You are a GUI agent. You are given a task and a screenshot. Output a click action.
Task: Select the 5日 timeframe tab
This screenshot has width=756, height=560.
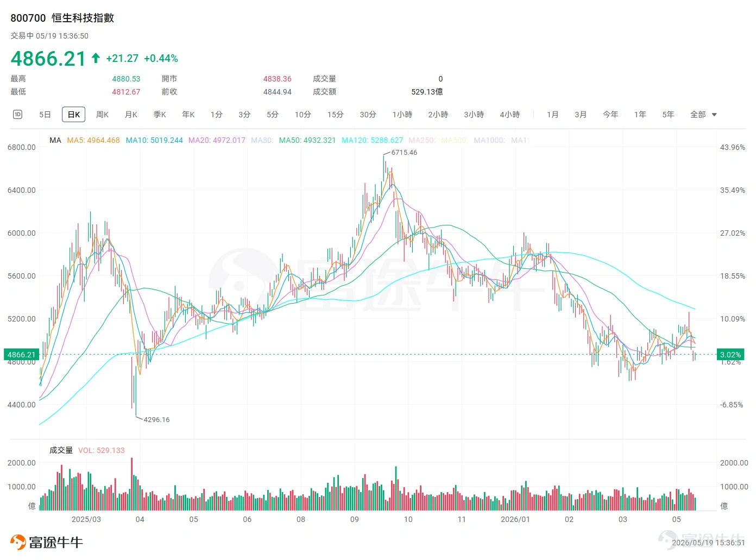45,115
